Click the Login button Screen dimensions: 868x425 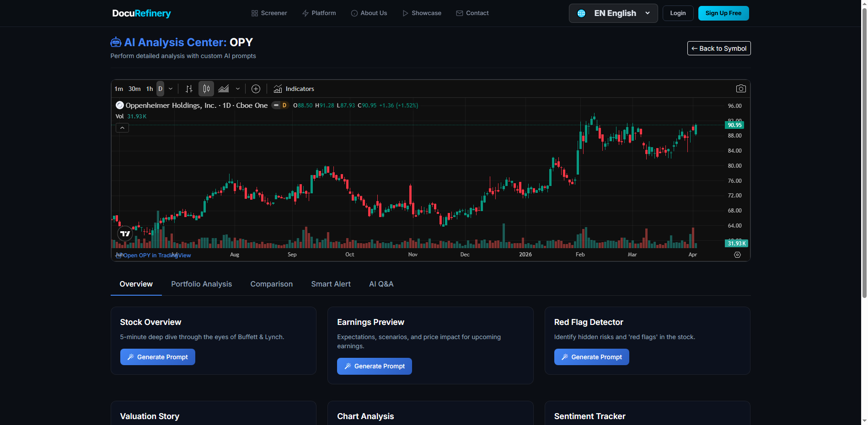coord(678,13)
